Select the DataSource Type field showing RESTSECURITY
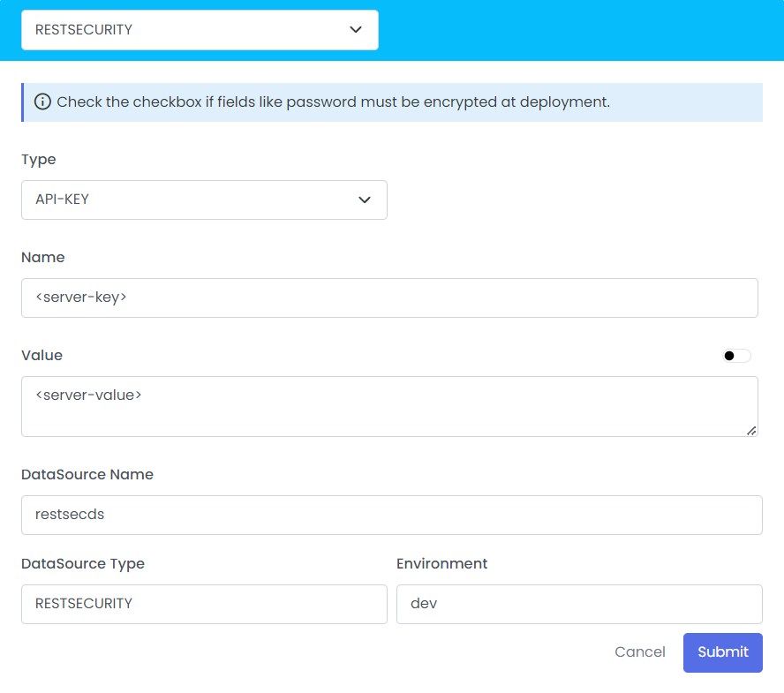This screenshot has width=784, height=693. [204, 604]
